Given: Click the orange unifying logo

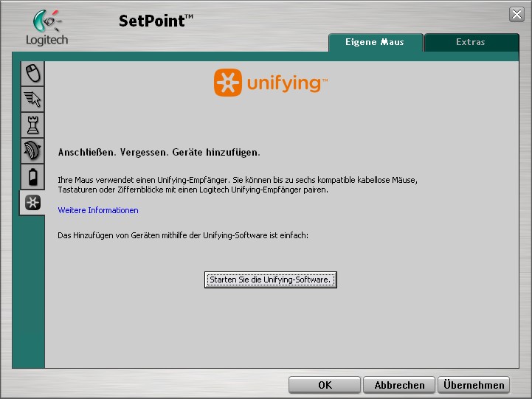Looking at the screenshot, I should (x=271, y=83).
